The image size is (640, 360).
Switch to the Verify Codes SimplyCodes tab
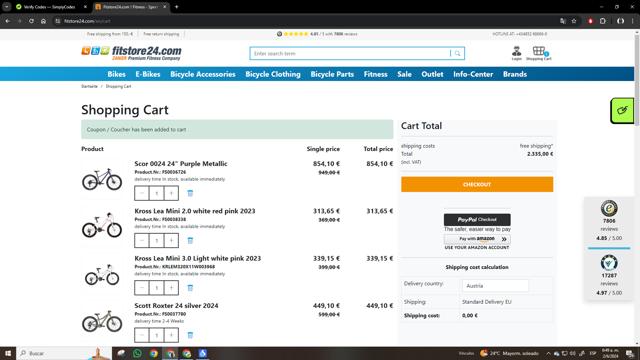tap(49, 7)
